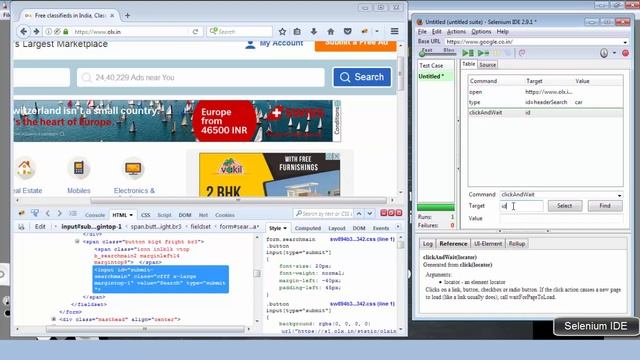Viewport: 640px width, 360px height.
Task: Click site information icon in address bar
Action: (x=49, y=31)
